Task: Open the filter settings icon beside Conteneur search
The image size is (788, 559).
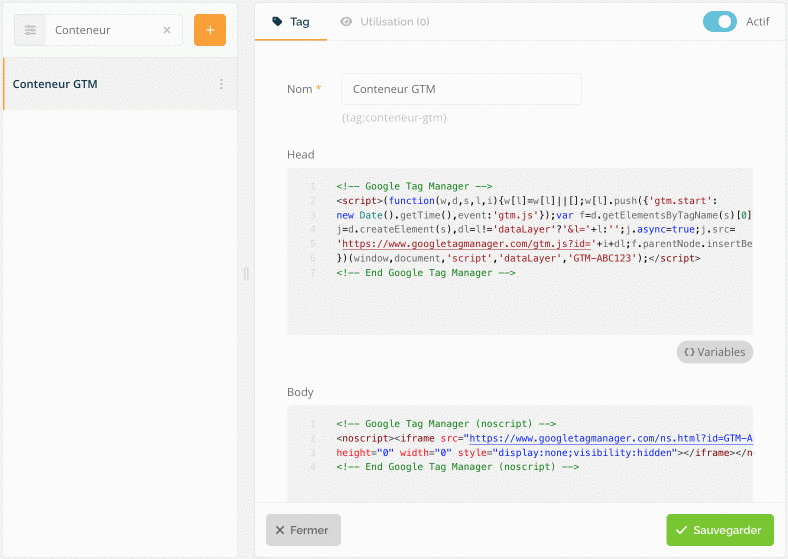Action: 30,30
